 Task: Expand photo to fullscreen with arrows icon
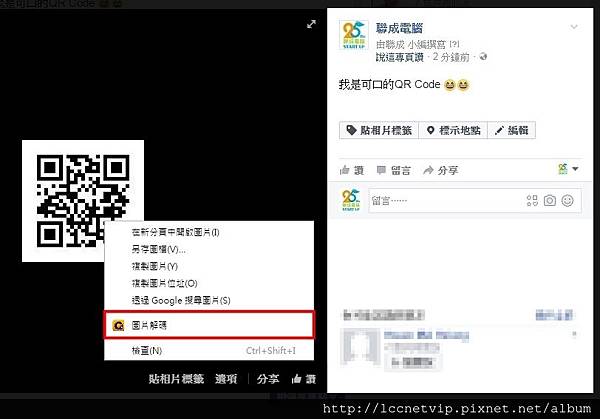point(311,24)
